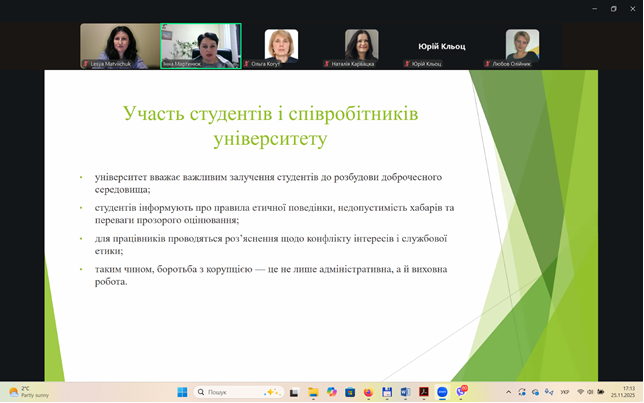Switch to the Zoom app taskbar icon

click(x=442, y=392)
